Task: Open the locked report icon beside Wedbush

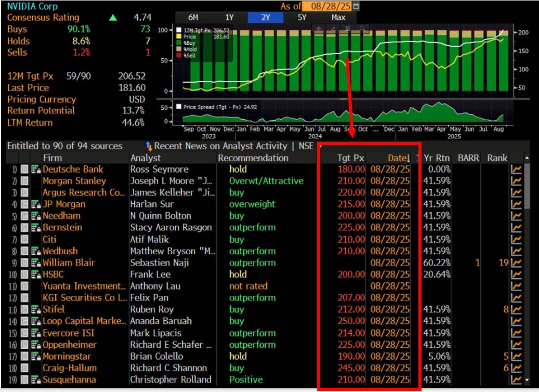Action: (x=36, y=251)
